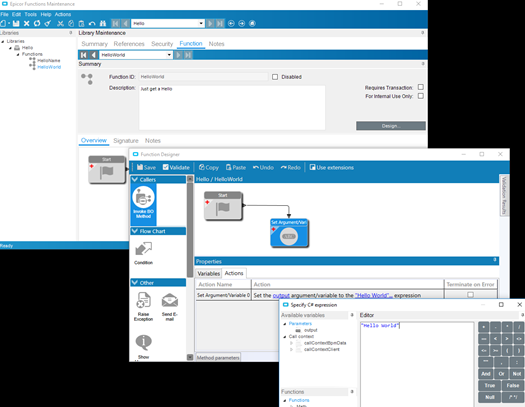This screenshot has width=525, height=407.
Task: Toggle Terminate on Error checkbox
Action: pos(470,295)
